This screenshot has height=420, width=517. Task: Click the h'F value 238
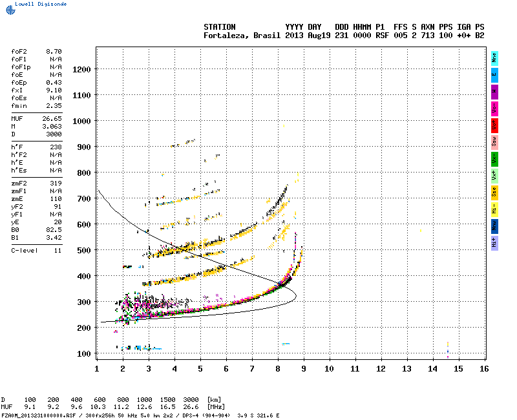point(56,147)
